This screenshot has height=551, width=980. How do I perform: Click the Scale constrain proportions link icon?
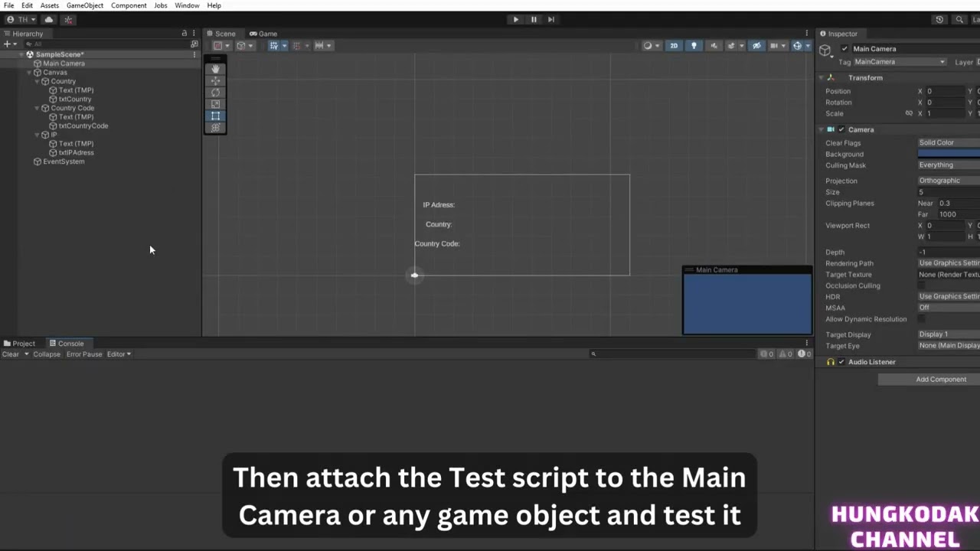(909, 113)
